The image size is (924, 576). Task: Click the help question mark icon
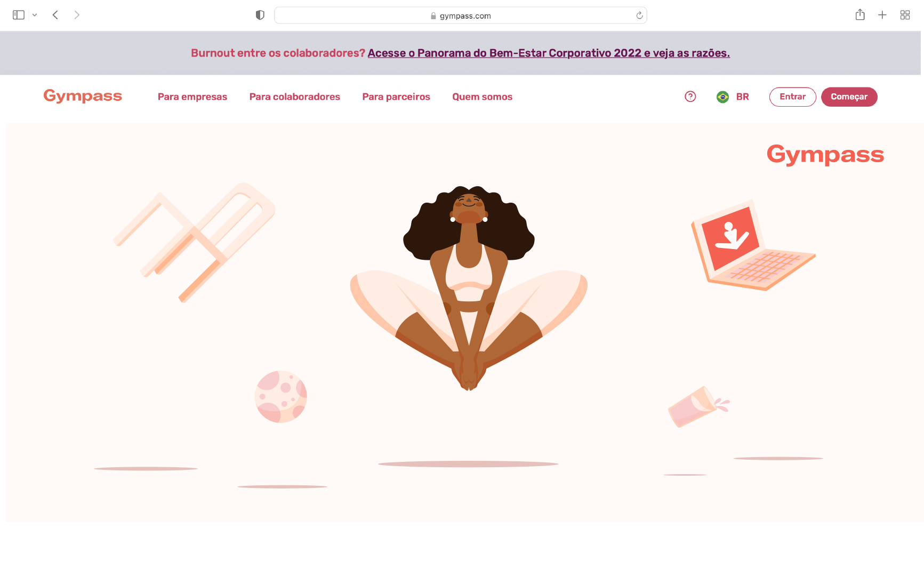[690, 97]
